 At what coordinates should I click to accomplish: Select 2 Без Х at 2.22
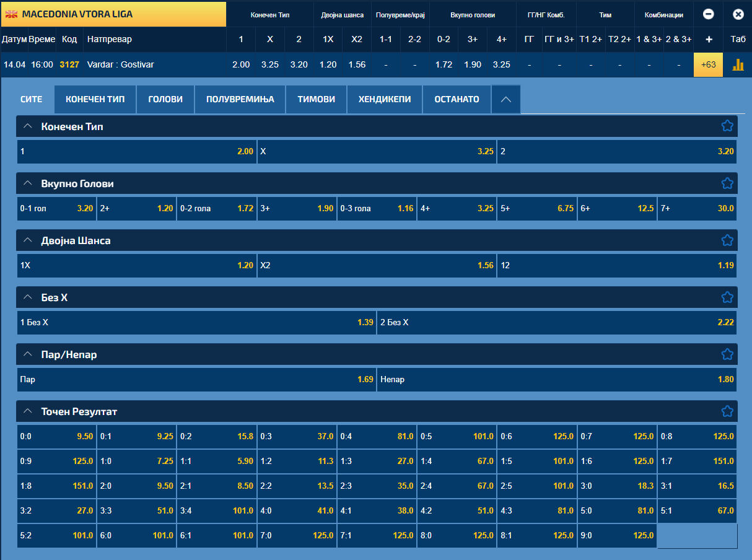557,322
